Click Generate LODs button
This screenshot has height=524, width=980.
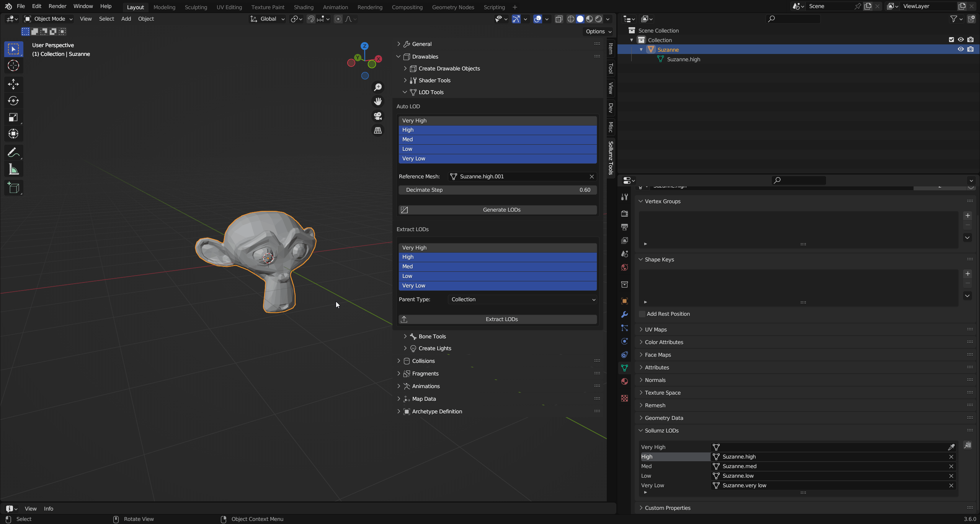498,210
